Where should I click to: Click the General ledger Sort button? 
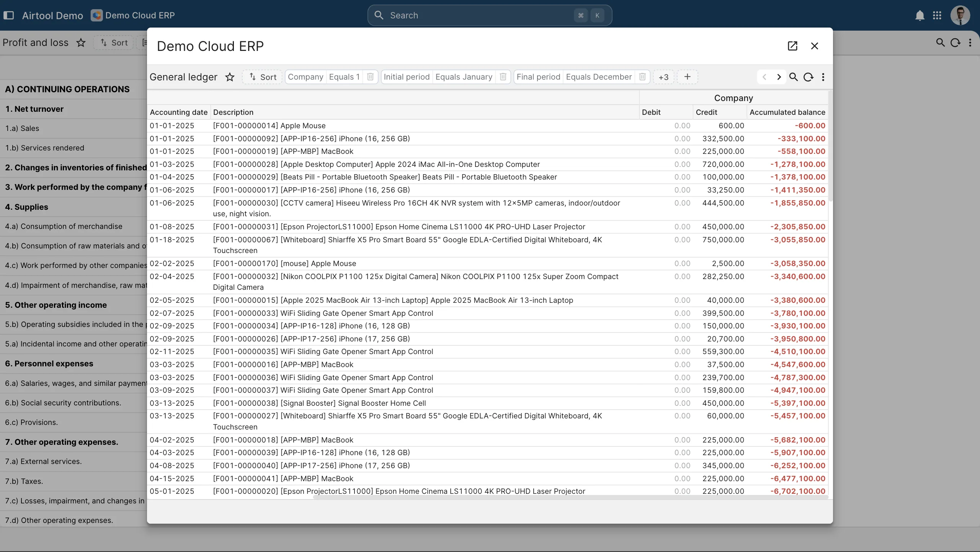(262, 77)
